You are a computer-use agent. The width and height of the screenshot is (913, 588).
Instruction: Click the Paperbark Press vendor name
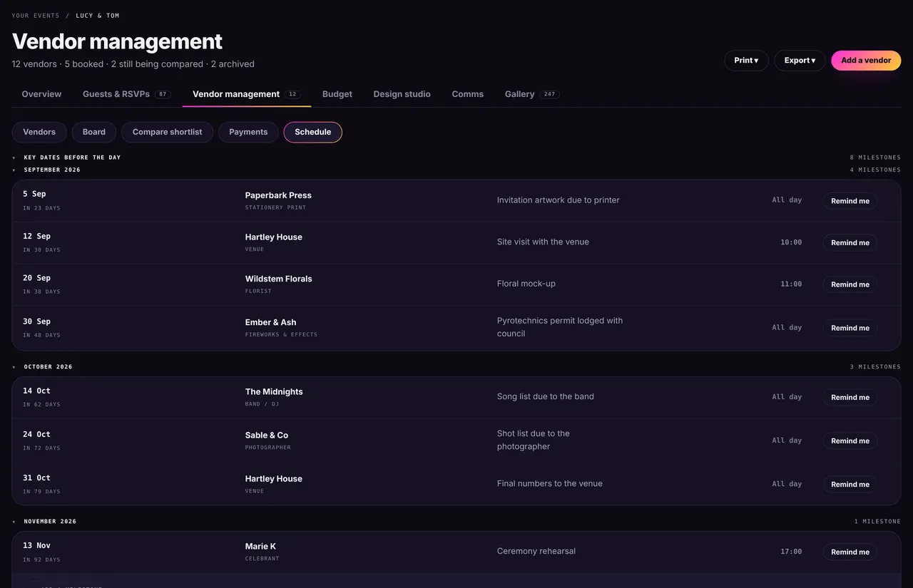278,195
